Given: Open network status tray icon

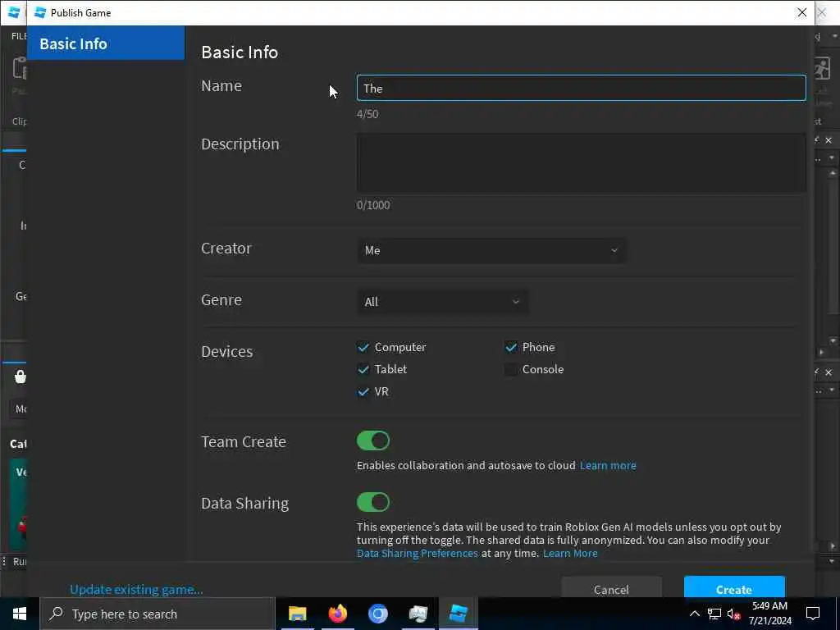Looking at the screenshot, I should point(714,614).
